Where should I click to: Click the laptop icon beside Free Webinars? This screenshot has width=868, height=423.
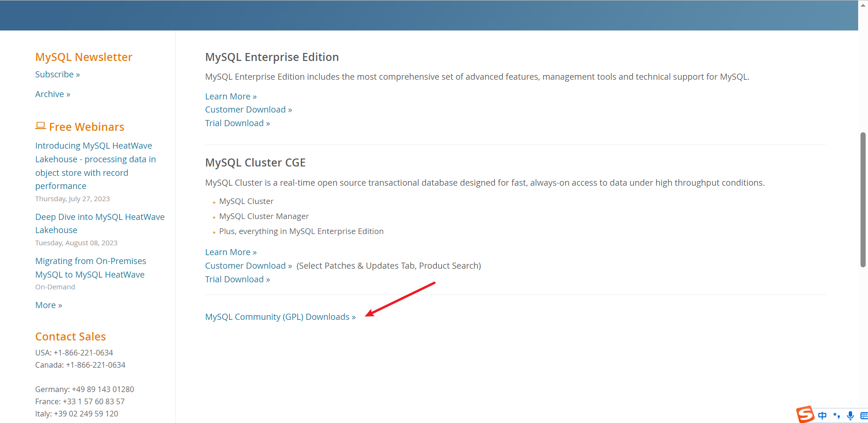[40, 126]
